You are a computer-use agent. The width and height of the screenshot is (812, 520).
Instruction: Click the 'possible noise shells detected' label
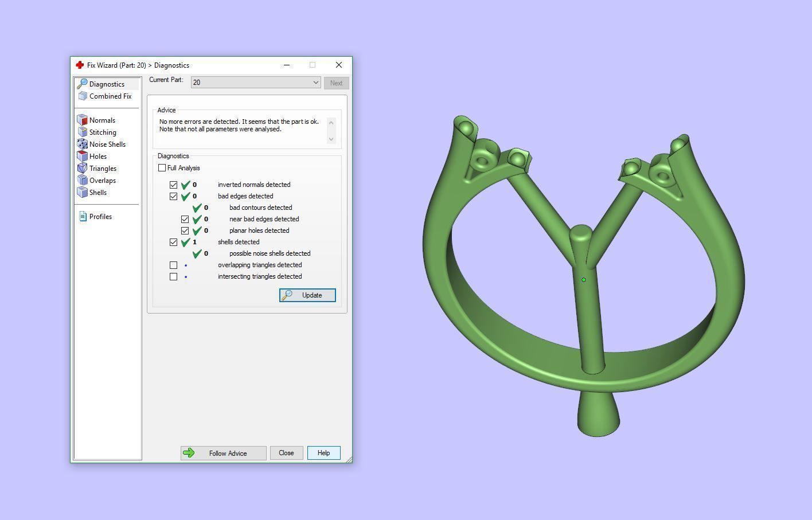[270, 253]
